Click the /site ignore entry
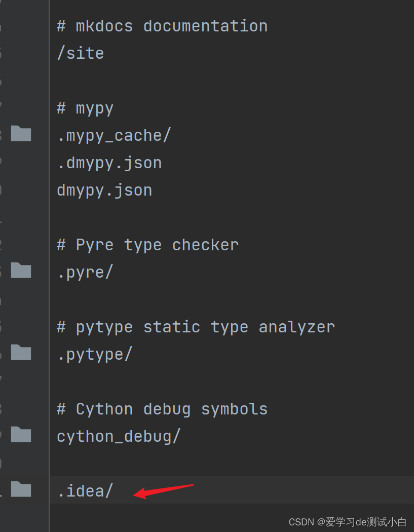 [x=81, y=53]
